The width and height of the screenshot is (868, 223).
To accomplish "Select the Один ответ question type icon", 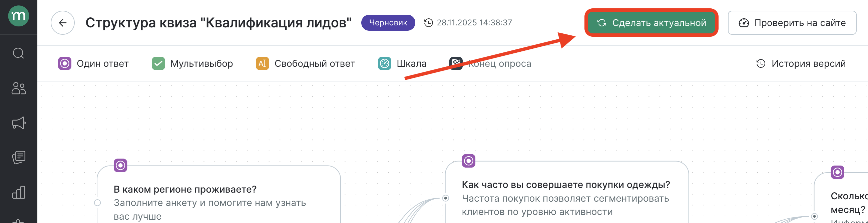I will coord(65,63).
